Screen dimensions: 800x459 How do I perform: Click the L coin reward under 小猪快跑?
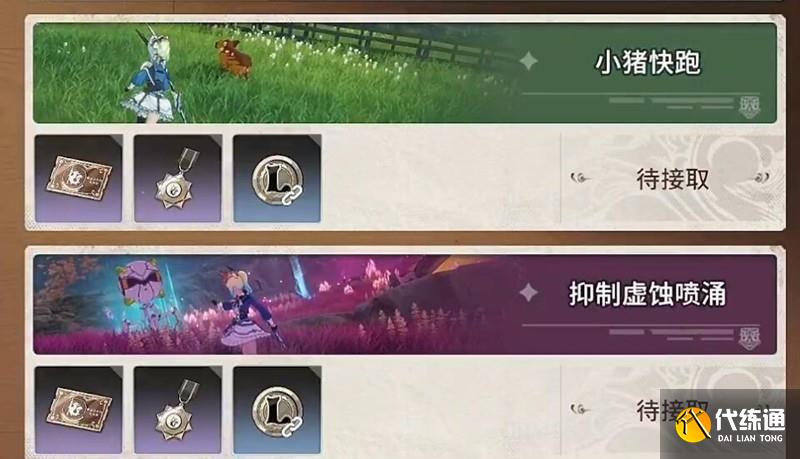point(277,178)
